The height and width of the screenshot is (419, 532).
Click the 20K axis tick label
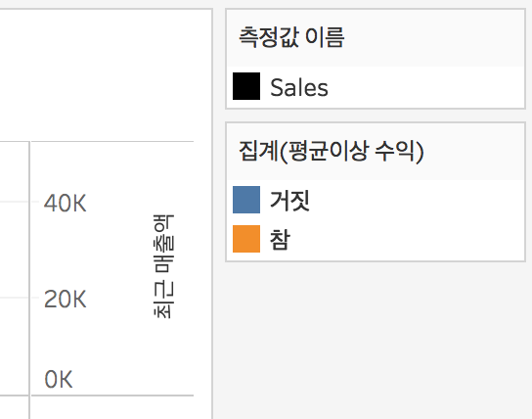click(66, 300)
